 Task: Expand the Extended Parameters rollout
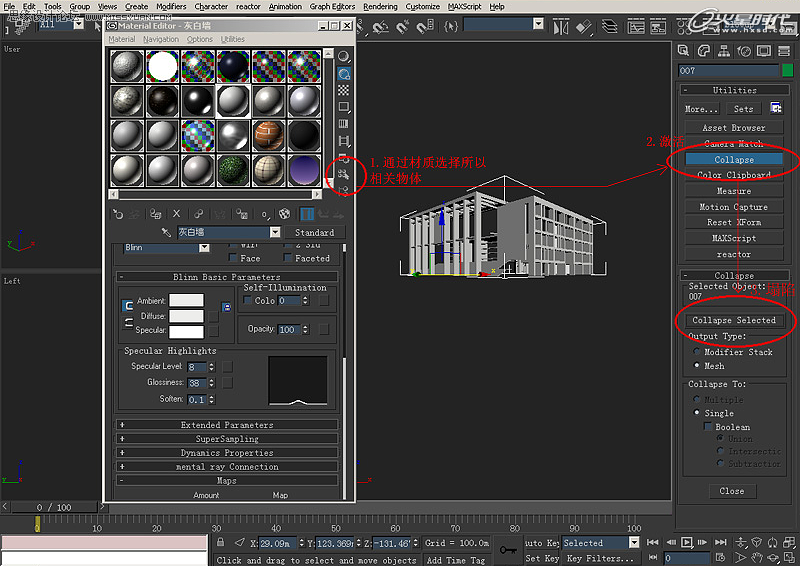pyautogui.click(x=227, y=425)
